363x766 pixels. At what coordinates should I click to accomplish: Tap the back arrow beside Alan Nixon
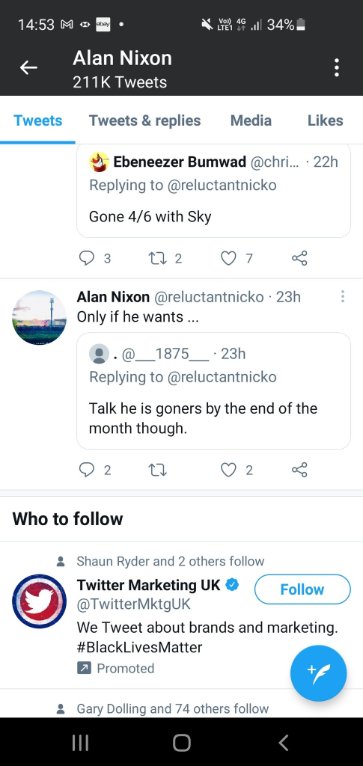[x=28, y=68]
